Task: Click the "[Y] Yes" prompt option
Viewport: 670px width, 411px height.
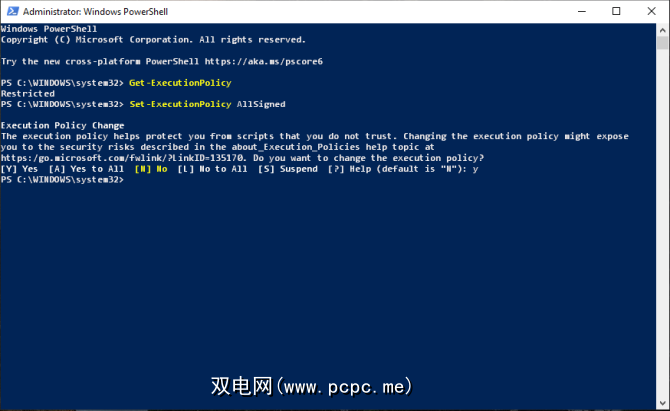Action: (x=20, y=169)
